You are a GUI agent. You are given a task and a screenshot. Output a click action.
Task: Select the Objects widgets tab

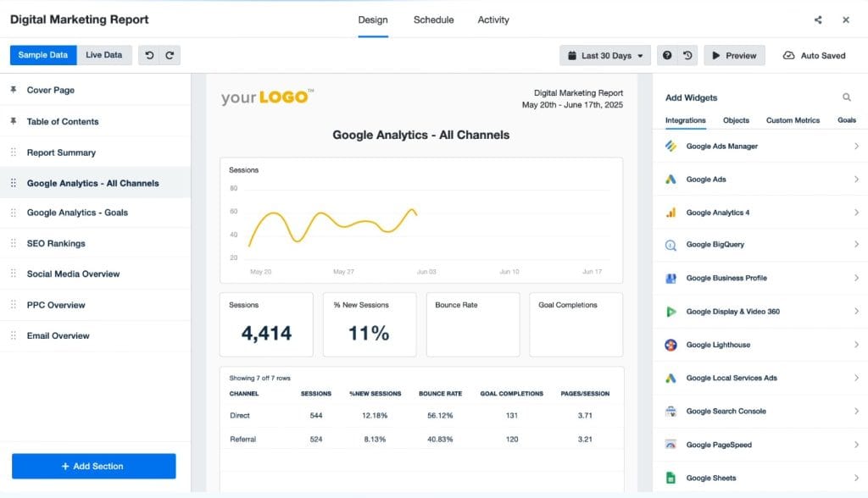pyautogui.click(x=736, y=120)
